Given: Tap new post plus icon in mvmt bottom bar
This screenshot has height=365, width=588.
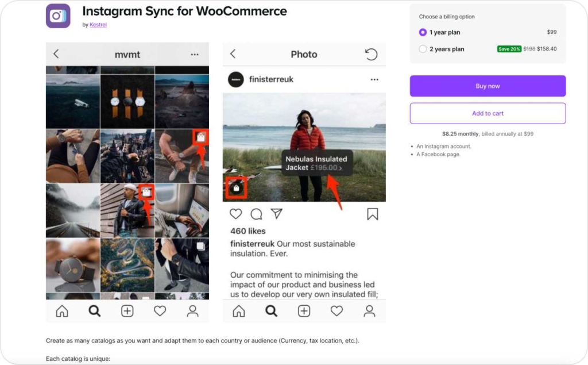Looking at the screenshot, I should coord(127,311).
